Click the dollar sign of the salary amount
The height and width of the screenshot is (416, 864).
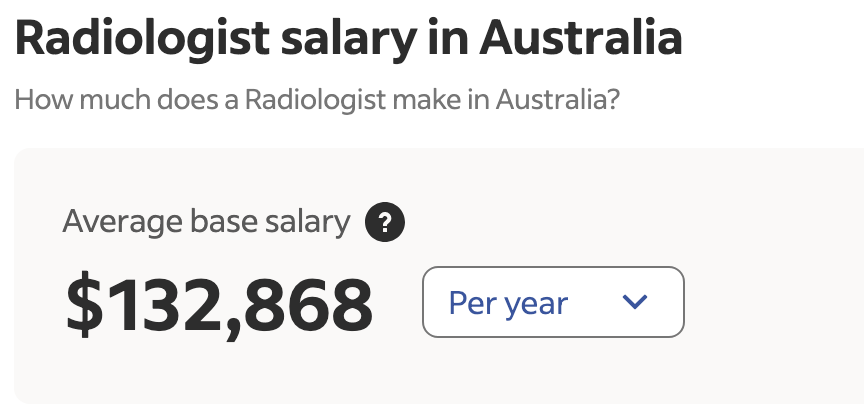click(x=84, y=305)
